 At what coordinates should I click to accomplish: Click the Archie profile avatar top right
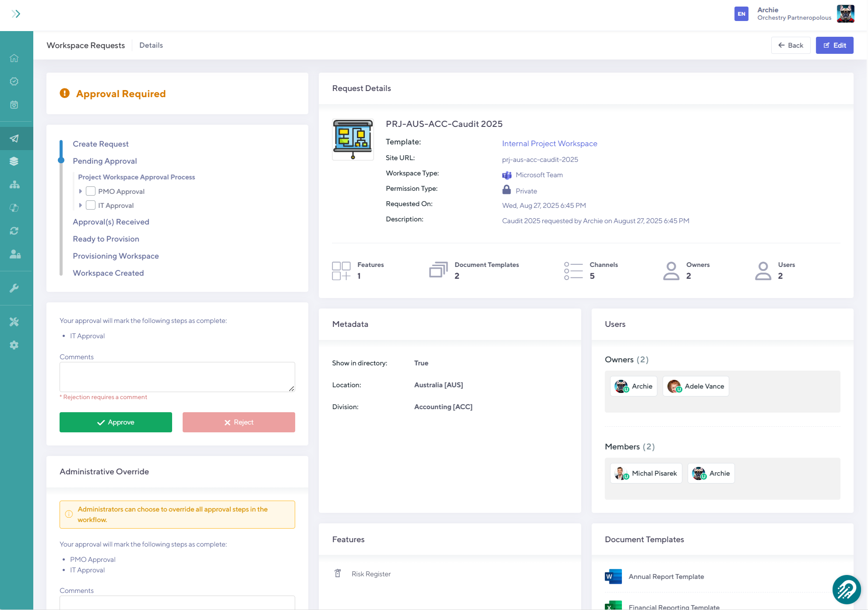[x=846, y=14]
